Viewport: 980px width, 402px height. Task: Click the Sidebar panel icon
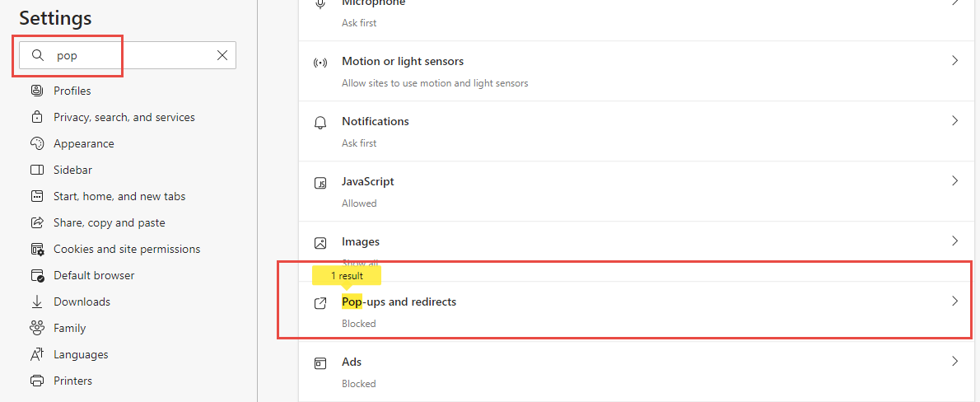[37, 170]
